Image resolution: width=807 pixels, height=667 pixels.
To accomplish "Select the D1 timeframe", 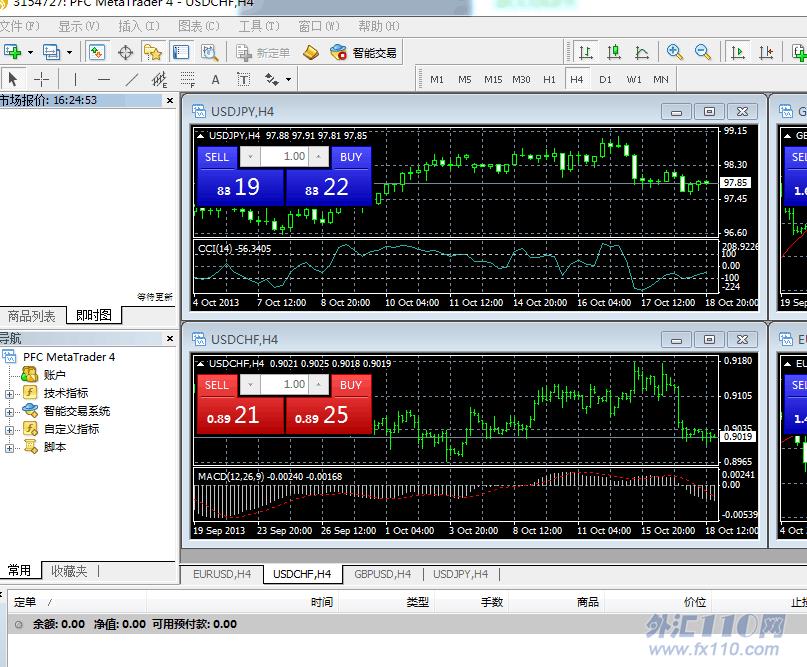I will (605, 79).
